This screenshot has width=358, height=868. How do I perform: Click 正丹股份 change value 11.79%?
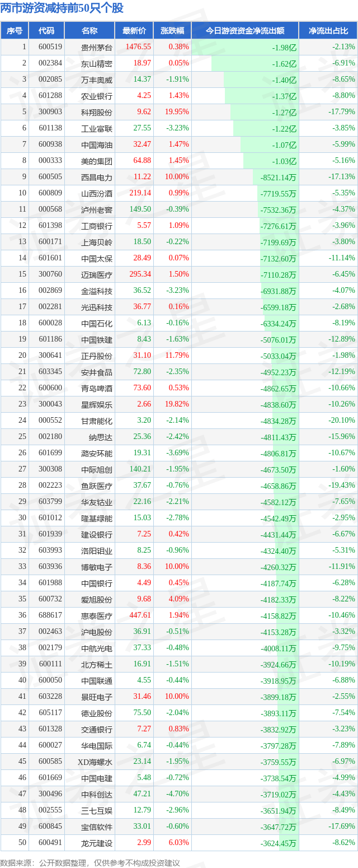[177, 356]
